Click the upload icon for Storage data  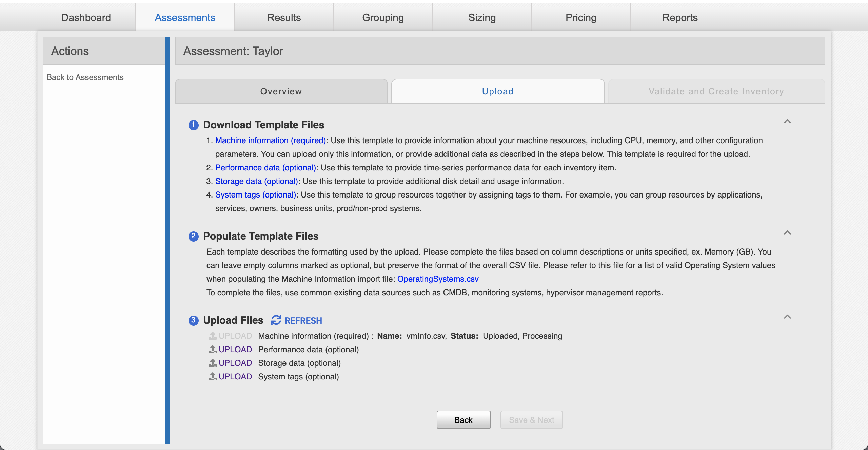212,363
